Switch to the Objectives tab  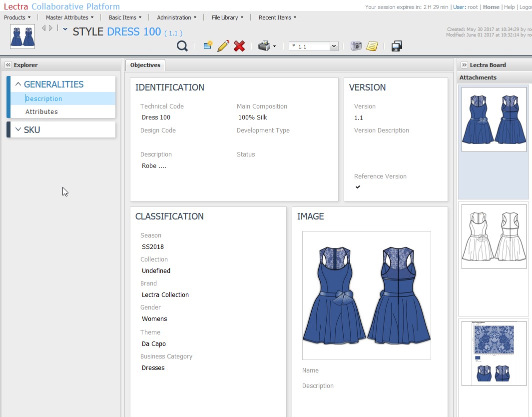[145, 64]
